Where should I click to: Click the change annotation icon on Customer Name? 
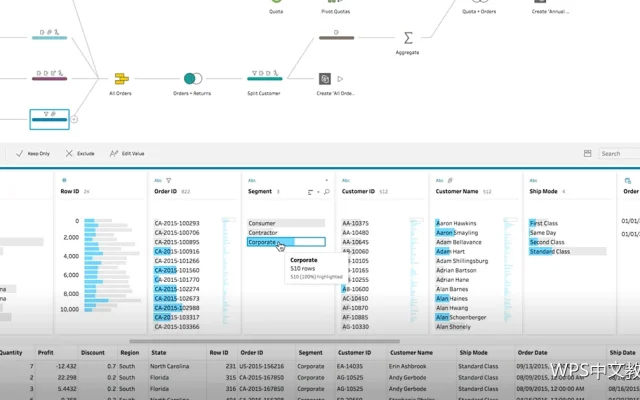coord(450,180)
